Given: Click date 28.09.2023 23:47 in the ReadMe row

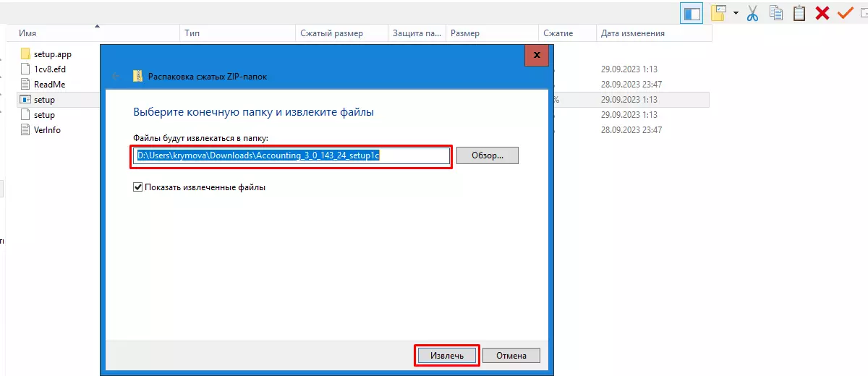Looking at the screenshot, I should click(x=631, y=85).
